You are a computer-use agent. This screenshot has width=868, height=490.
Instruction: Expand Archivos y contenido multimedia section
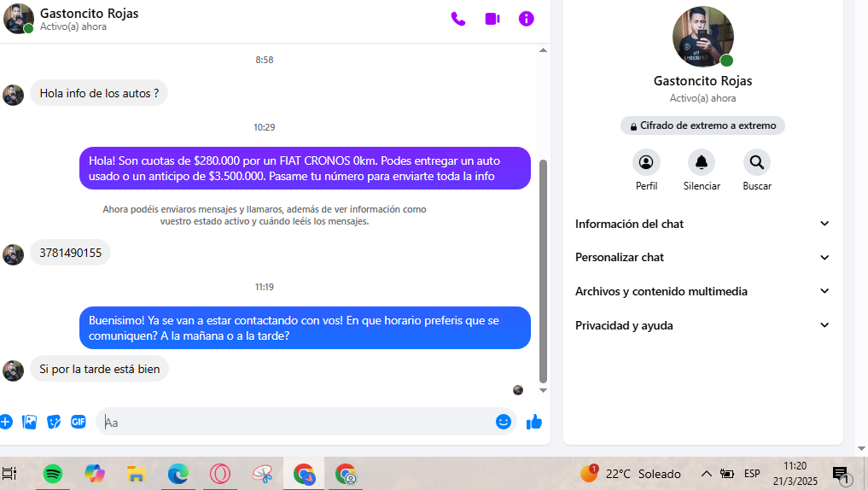tap(702, 291)
